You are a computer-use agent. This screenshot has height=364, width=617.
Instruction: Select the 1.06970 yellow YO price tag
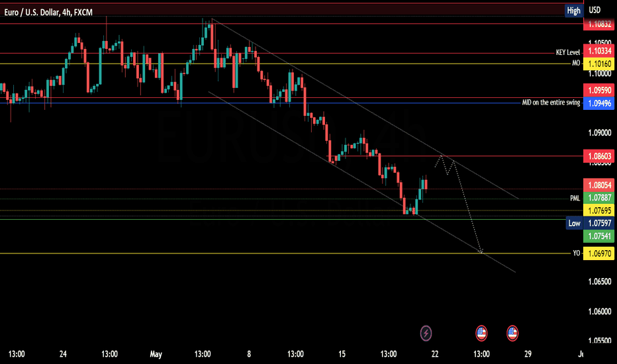598,253
